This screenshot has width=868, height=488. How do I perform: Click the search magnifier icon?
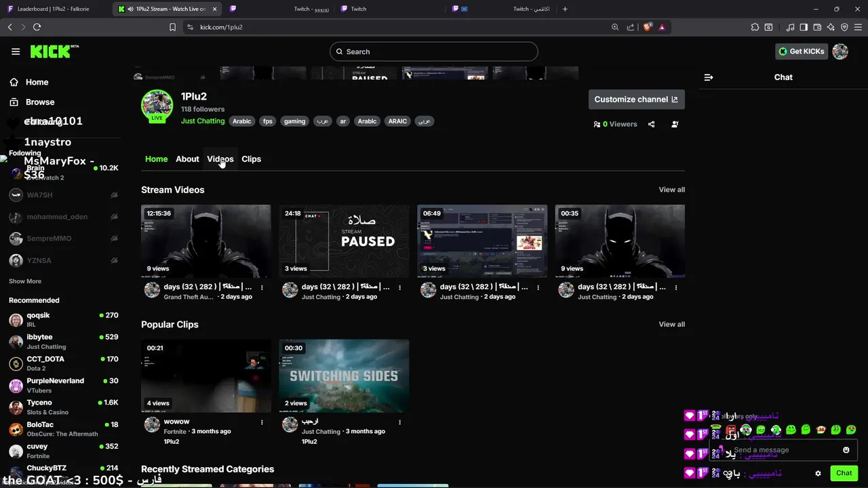[x=339, y=52]
